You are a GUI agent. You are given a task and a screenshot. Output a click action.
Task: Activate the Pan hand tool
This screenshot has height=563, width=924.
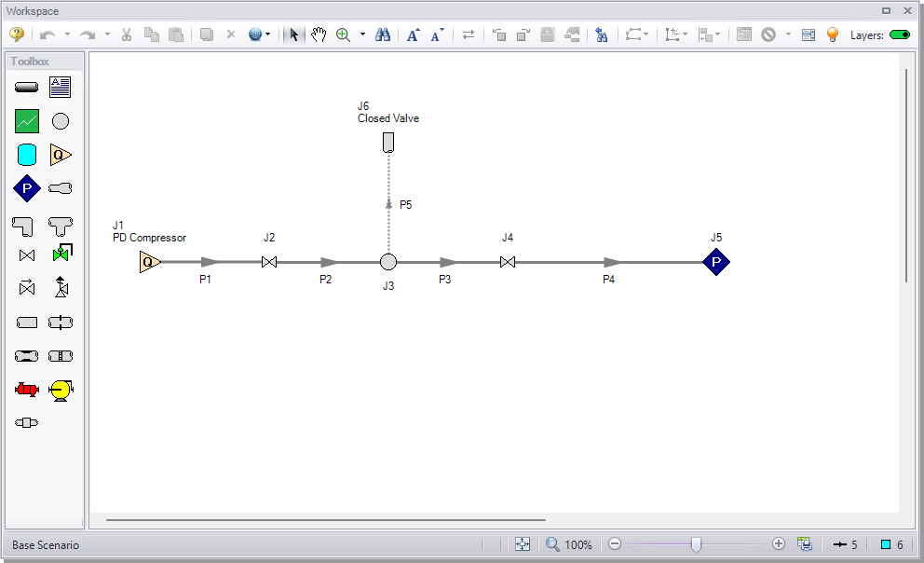(x=319, y=34)
